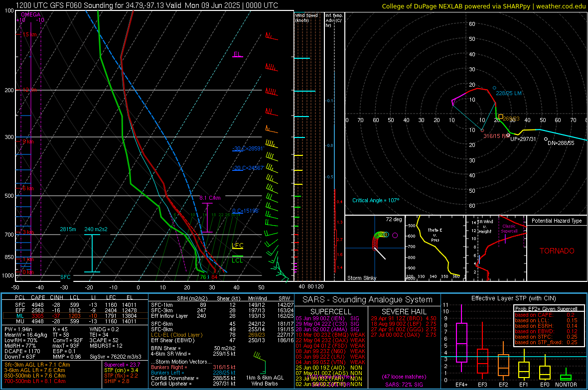This screenshot has height=390, width=588.
Task: Click the -30 C=28591' height label
Action: (x=248, y=148)
